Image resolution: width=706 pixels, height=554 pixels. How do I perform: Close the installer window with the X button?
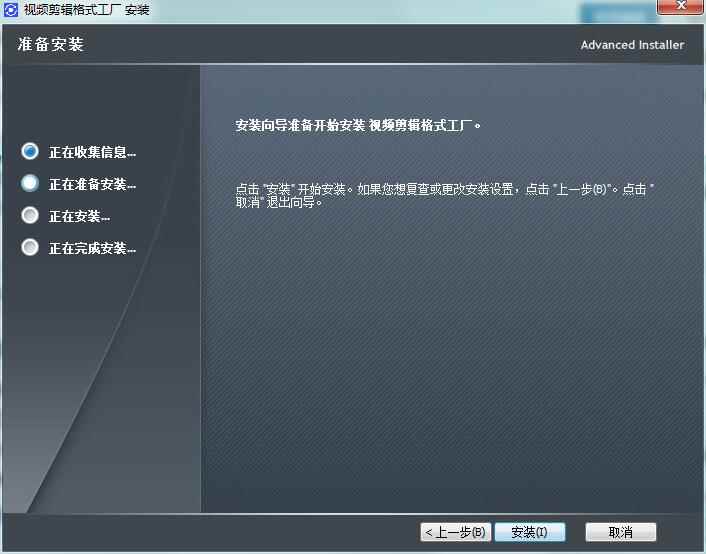click(x=681, y=6)
